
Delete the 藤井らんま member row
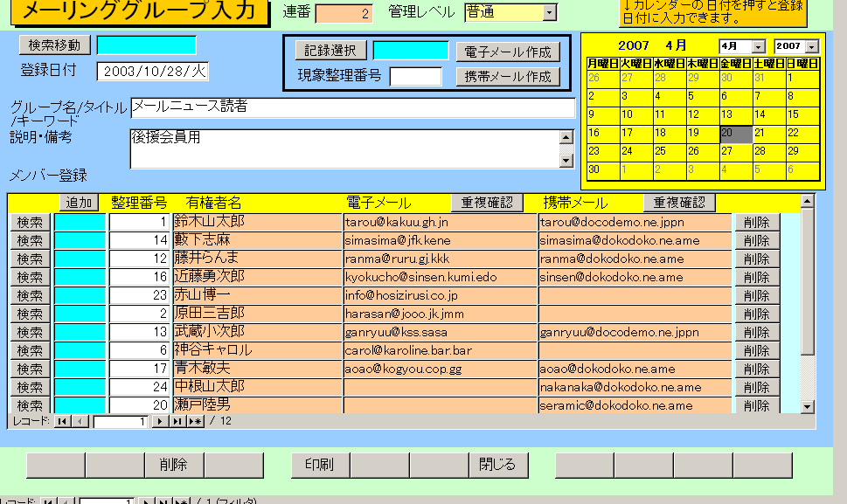pos(756,259)
